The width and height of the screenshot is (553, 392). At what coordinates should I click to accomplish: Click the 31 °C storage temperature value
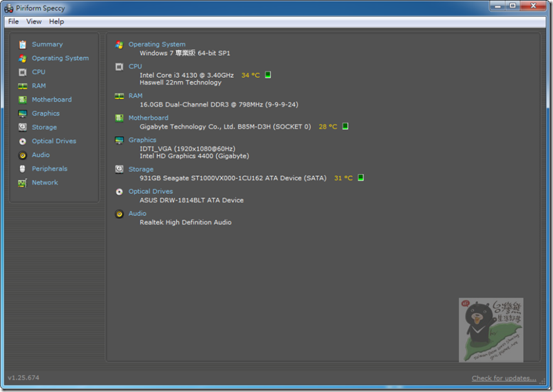(343, 178)
